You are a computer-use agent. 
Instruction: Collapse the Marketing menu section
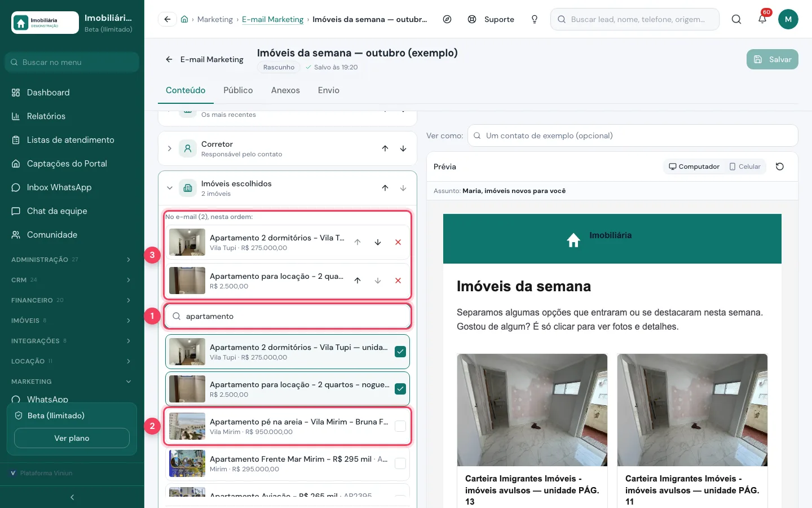click(72, 382)
